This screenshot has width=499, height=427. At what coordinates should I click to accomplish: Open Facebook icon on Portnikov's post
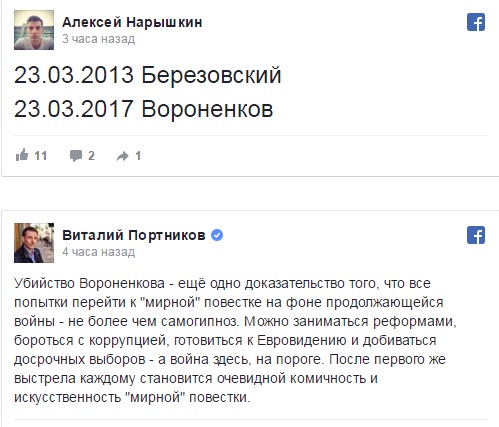[x=476, y=235]
